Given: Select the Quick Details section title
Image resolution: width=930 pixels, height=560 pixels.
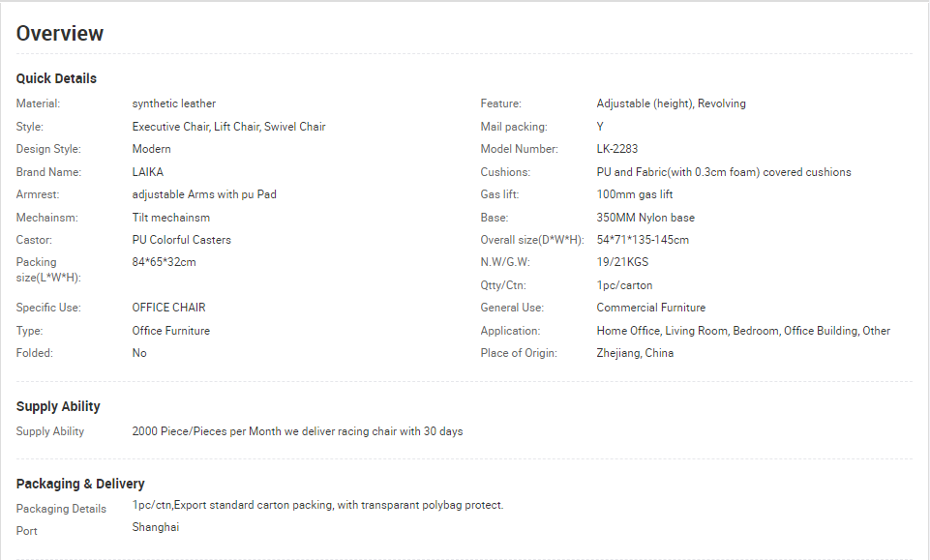Looking at the screenshot, I should click(56, 78).
